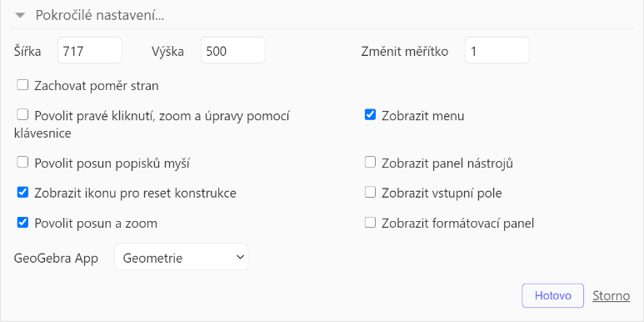Uncheck Povolit posun a zoom

coord(22,223)
